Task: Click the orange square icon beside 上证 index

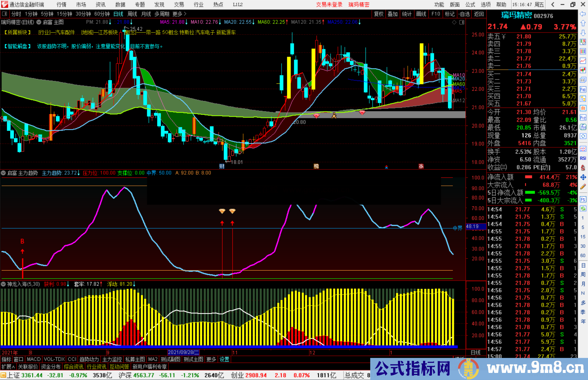Action: (x=3, y=375)
